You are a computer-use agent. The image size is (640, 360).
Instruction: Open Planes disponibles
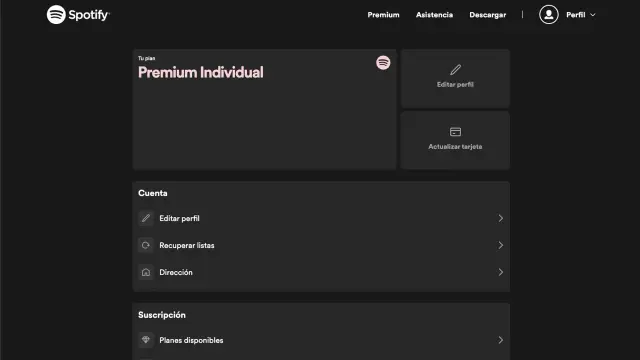321,340
